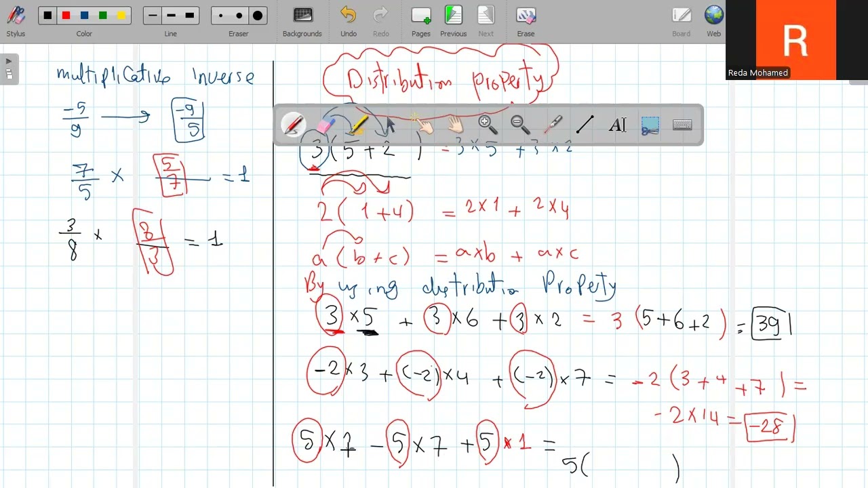Screen dimensions: 868x488
Task: Select the thin line width
Action: pos(153,16)
